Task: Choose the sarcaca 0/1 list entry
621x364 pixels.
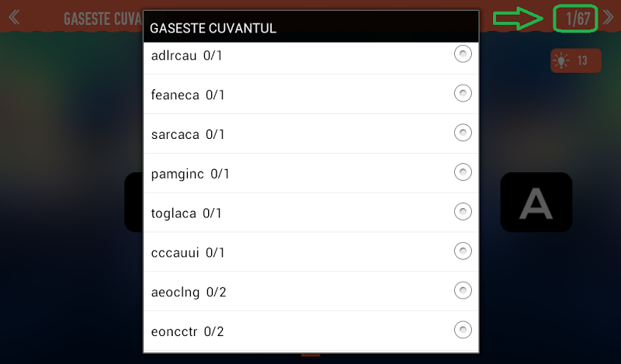Action: point(188,134)
